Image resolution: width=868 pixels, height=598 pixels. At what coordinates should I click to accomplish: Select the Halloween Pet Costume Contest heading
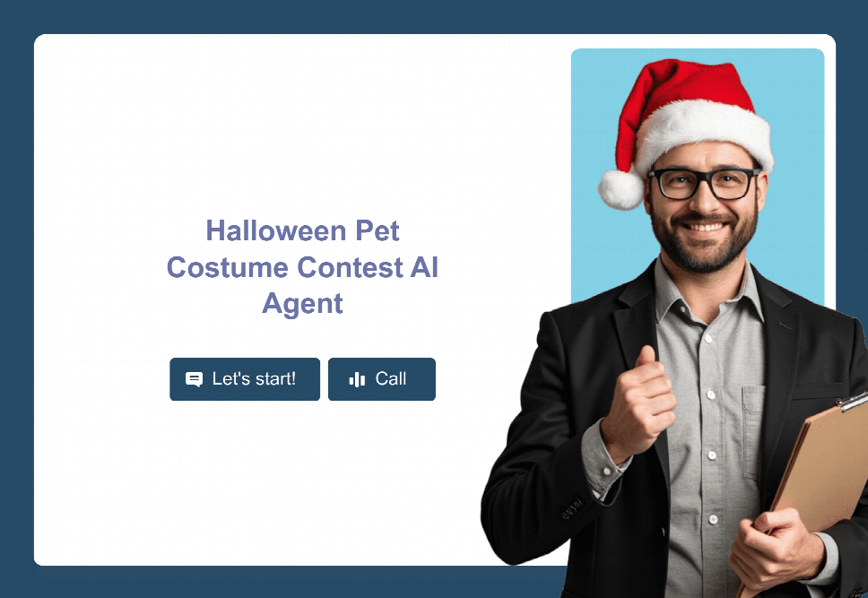coord(302,267)
